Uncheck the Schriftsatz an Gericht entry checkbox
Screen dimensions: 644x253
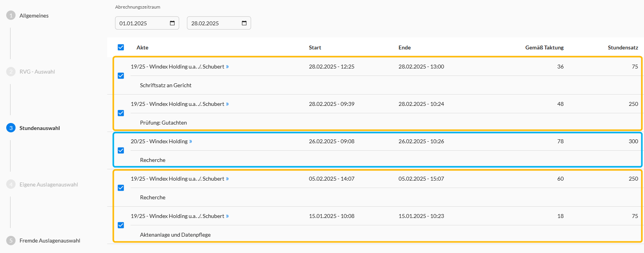pyautogui.click(x=121, y=76)
